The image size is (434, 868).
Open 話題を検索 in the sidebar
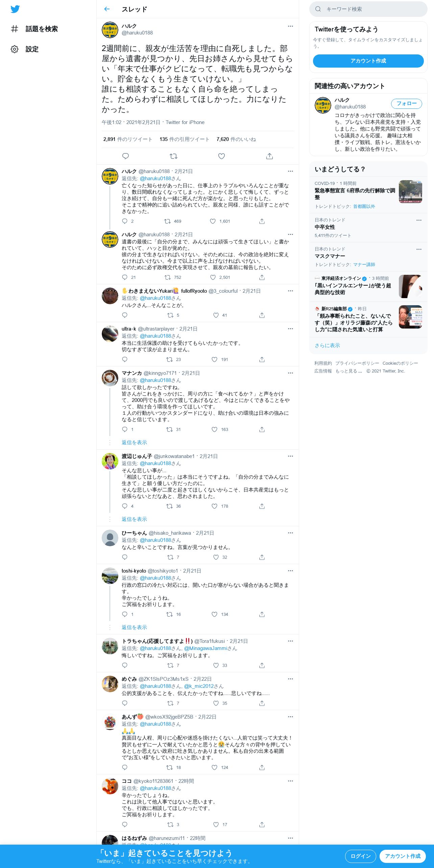click(x=42, y=29)
